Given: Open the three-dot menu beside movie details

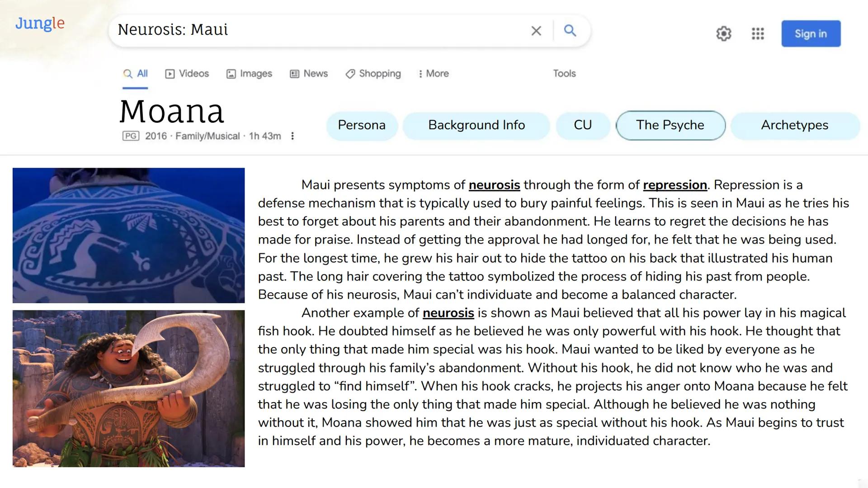Looking at the screenshot, I should click(292, 136).
